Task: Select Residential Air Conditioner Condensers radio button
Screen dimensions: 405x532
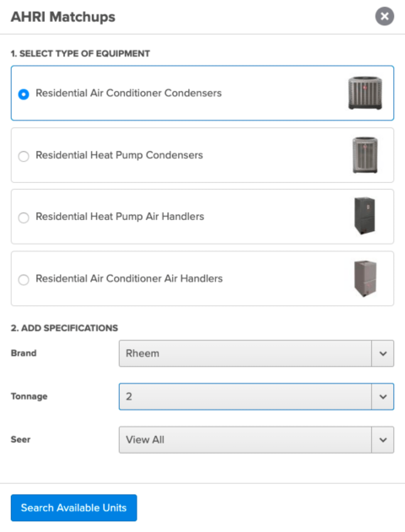Action: click(x=24, y=94)
